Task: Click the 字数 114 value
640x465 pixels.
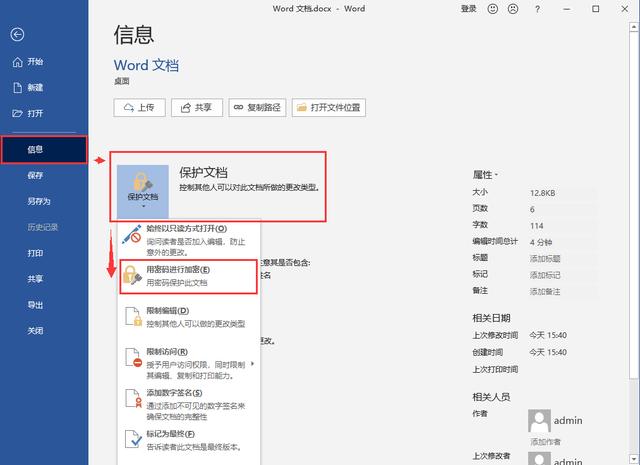Action: pos(537,226)
